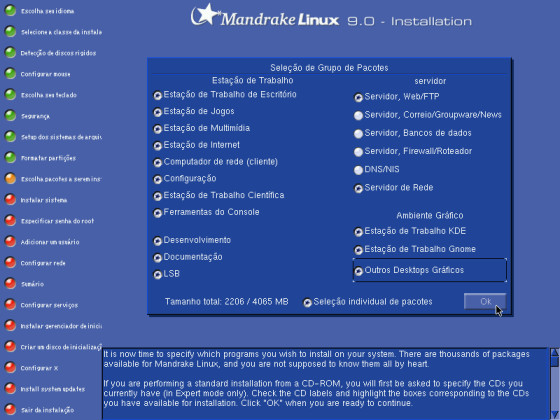Enable Servidor, Firewall/Roteador
Image resolution: width=560 pixels, height=420 pixels.
(x=358, y=152)
